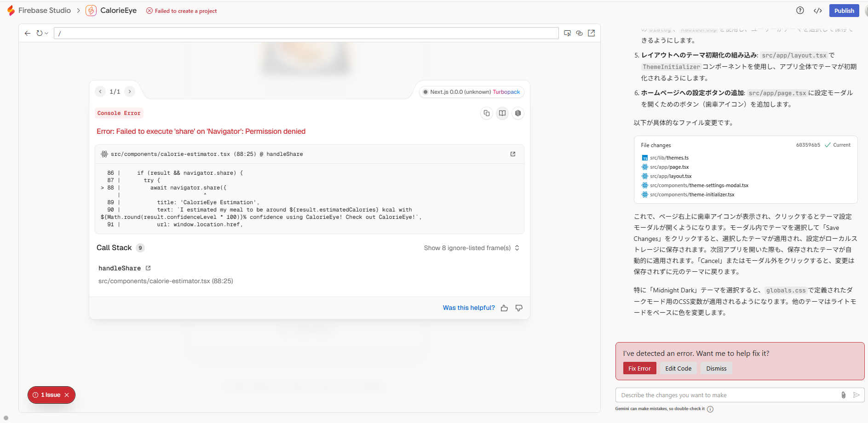Open src/app/page.tsx file change

pyautogui.click(x=669, y=167)
